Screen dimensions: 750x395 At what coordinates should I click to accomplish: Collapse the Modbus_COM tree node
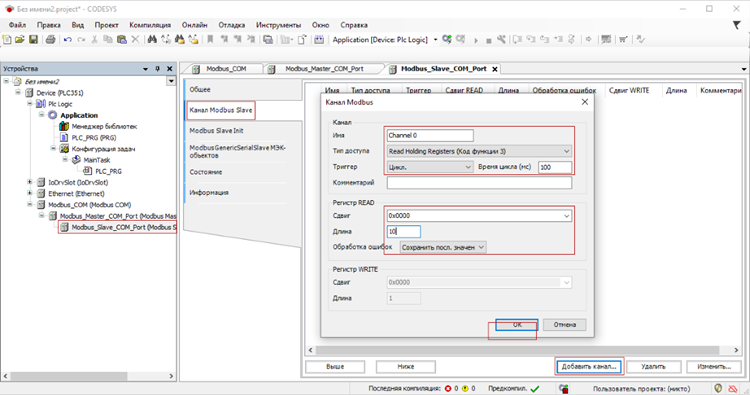tap(30, 205)
